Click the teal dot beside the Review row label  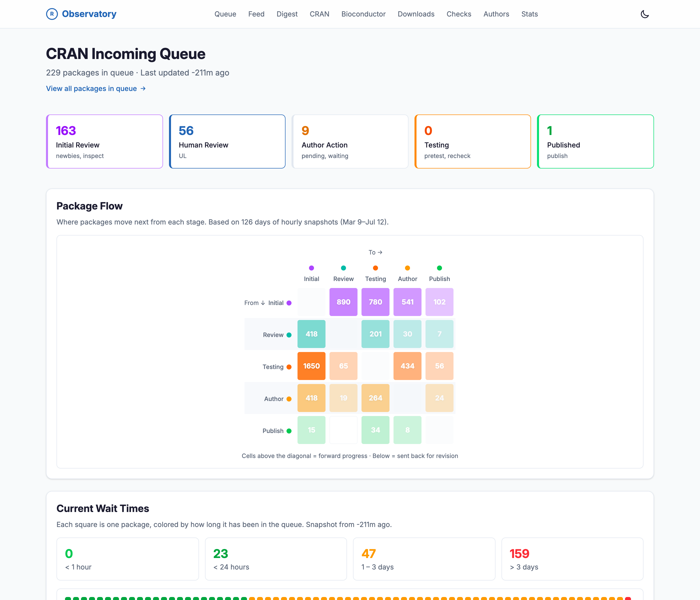tap(289, 335)
